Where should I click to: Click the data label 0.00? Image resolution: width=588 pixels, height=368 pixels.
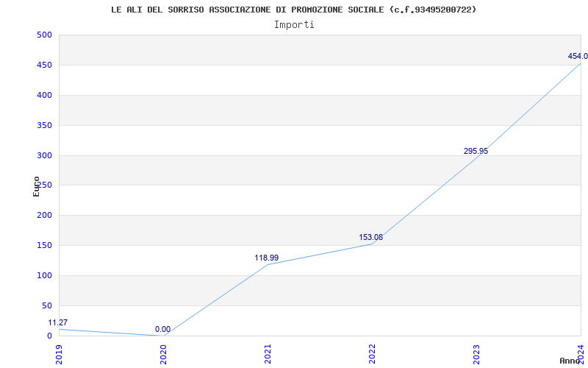coord(162,329)
